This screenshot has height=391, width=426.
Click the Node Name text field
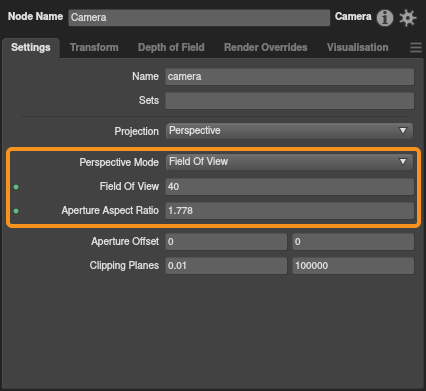199,17
